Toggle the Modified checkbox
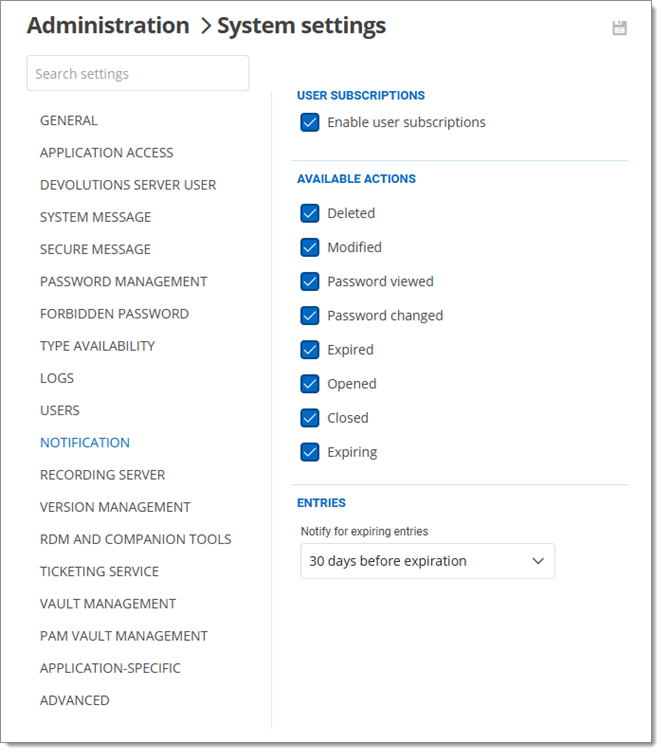Screen dimensions: 662x753 [310, 248]
